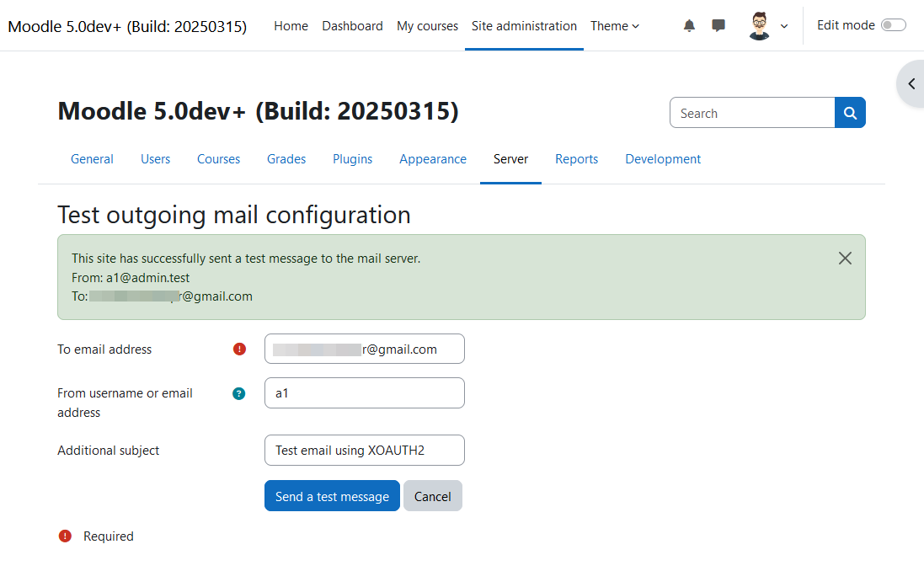Send a test message
The width and height of the screenshot is (924, 571).
(332, 496)
